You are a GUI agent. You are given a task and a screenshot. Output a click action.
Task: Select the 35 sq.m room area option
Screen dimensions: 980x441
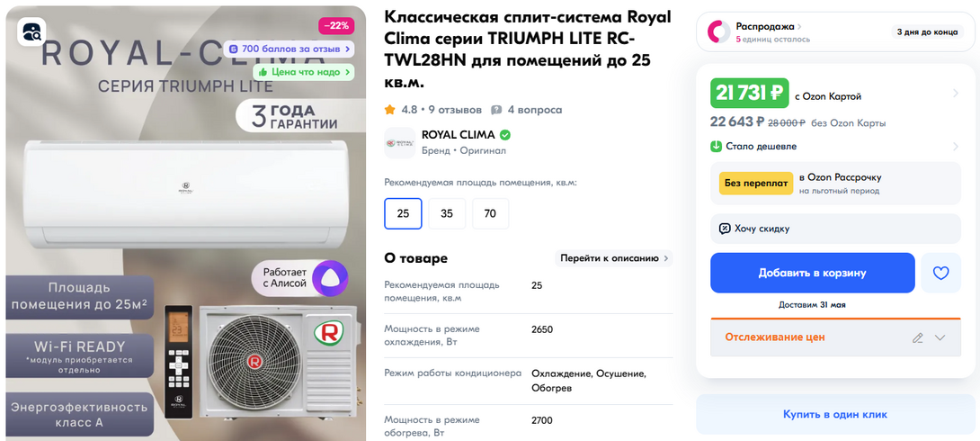446,214
